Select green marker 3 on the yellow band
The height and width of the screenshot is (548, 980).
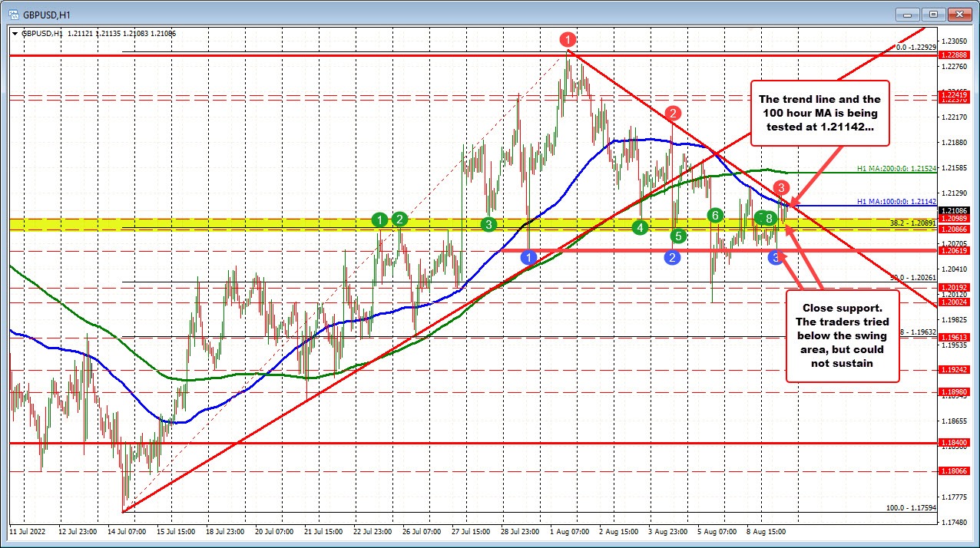click(487, 224)
